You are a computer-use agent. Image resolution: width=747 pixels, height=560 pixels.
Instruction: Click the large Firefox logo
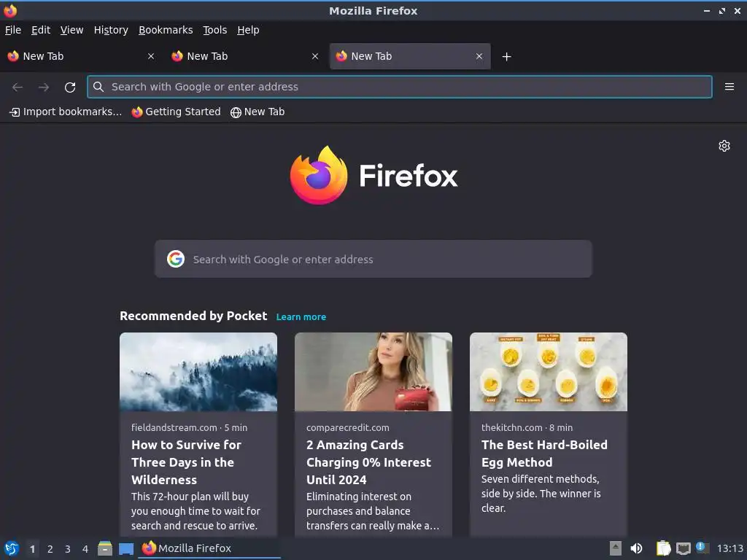tap(319, 175)
